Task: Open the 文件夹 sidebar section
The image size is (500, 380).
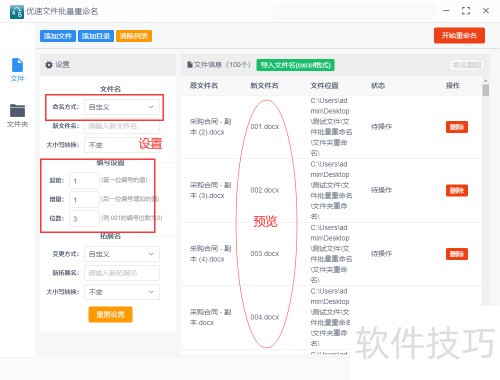Action: point(17,115)
